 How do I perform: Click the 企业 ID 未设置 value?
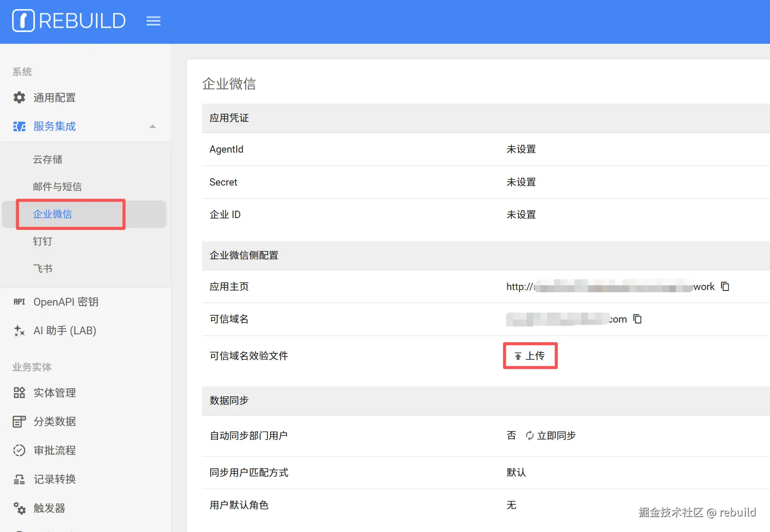coord(521,215)
